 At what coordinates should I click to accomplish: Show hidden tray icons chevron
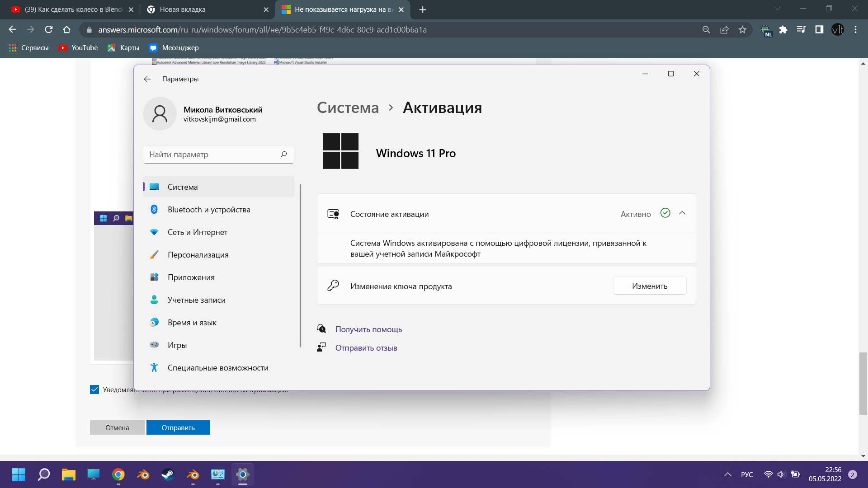727,474
